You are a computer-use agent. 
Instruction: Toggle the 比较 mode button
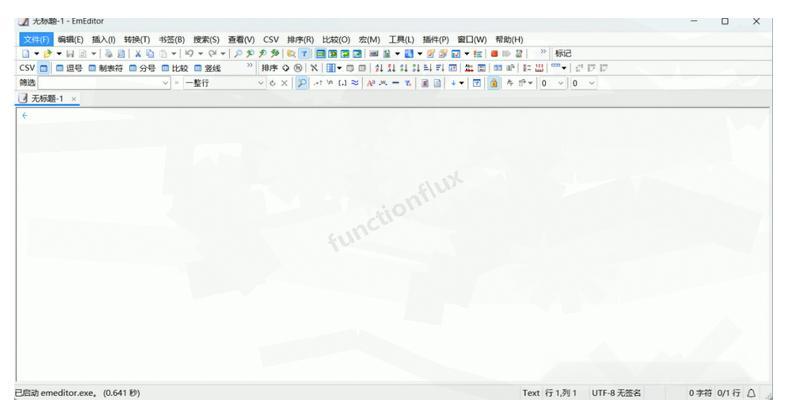point(175,68)
